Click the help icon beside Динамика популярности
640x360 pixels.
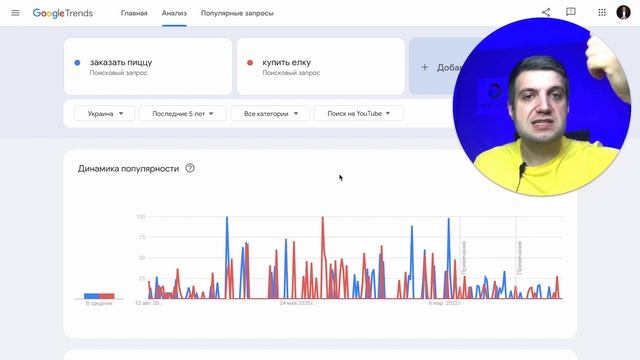(190, 168)
